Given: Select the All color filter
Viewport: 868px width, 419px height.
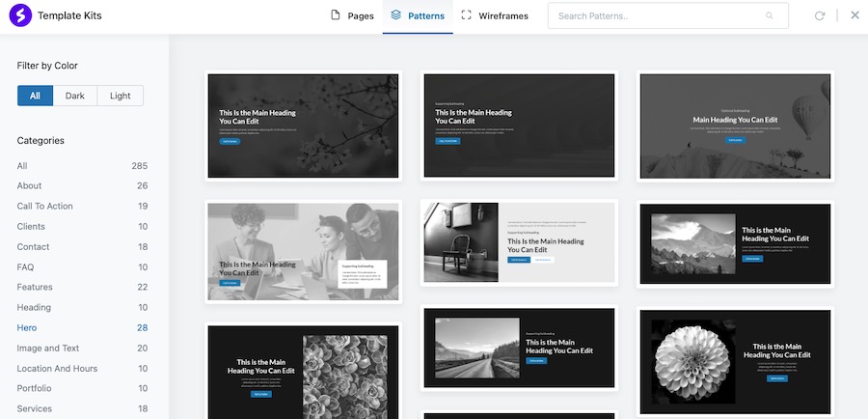Looking at the screenshot, I should click(x=35, y=96).
